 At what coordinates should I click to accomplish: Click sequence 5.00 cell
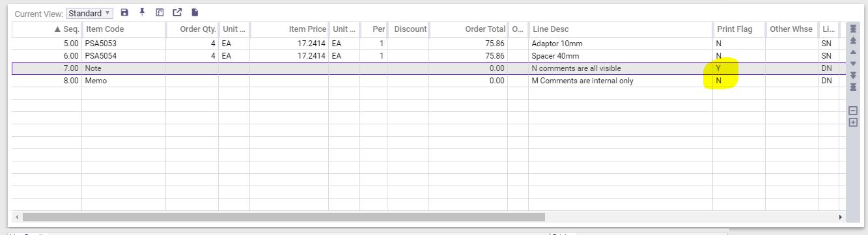coord(47,44)
